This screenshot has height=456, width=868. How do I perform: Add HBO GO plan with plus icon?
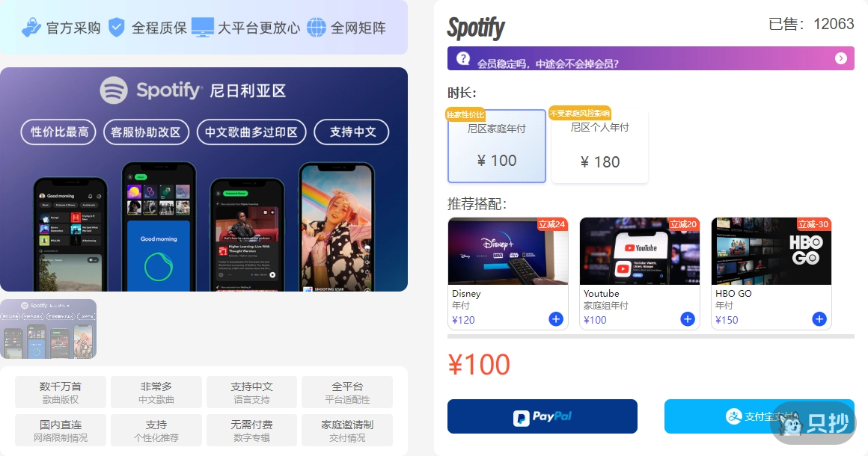coord(819,319)
